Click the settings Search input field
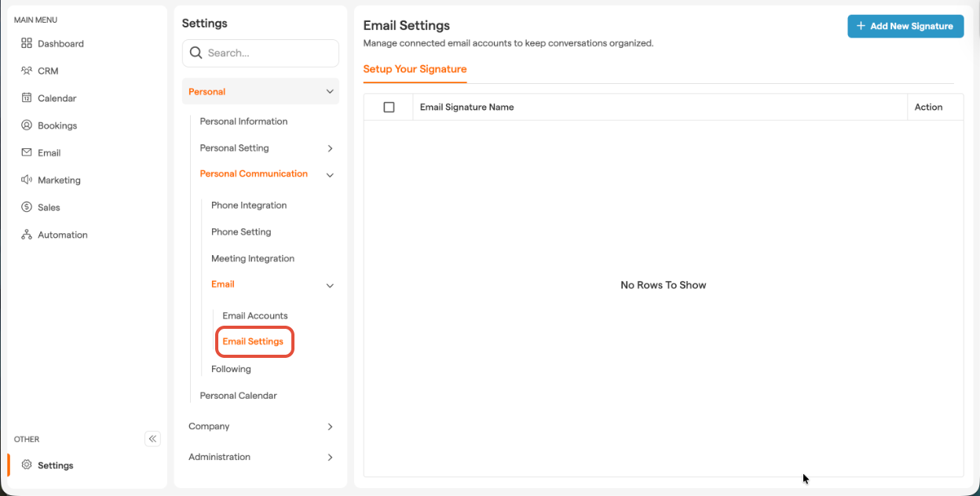 pyautogui.click(x=267, y=53)
